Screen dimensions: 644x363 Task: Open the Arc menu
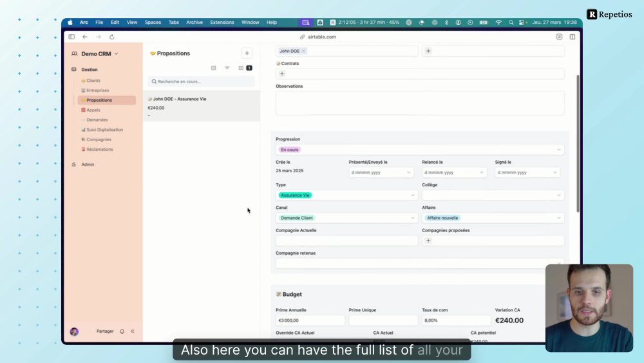tap(84, 23)
